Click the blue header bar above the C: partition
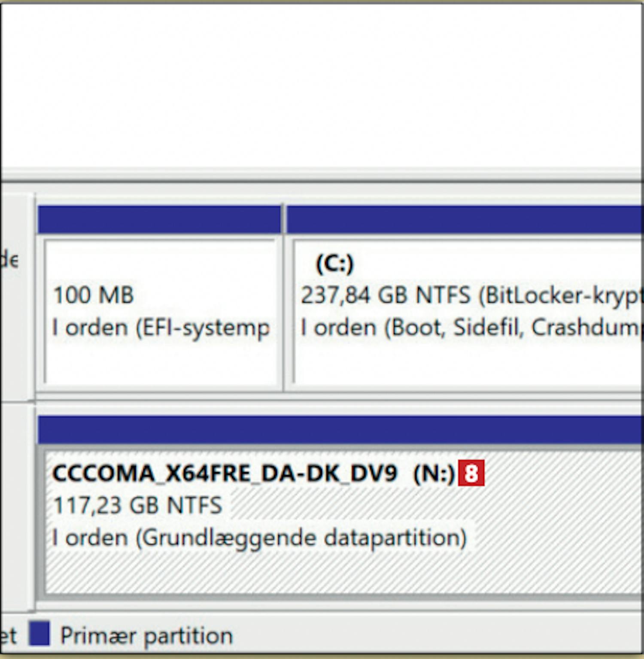Image resolution: width=644 pixels, height=659 pixels. [x=464, y=219]
